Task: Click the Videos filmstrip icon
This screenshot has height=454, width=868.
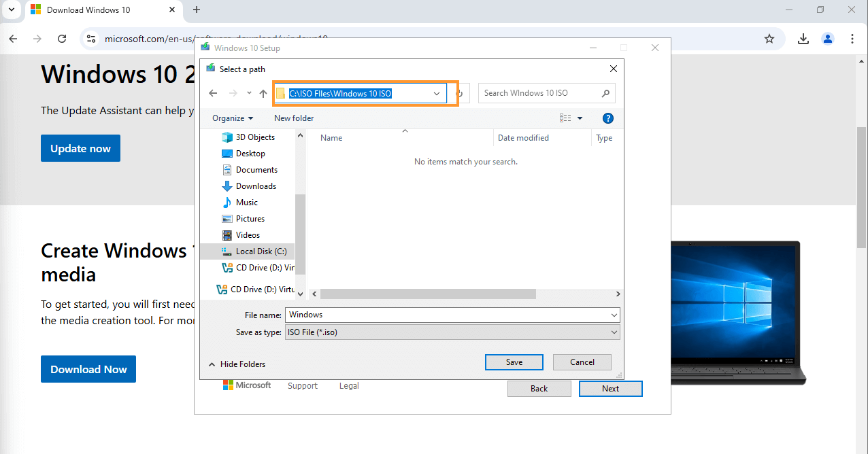Action: click(x=227, y=235)
